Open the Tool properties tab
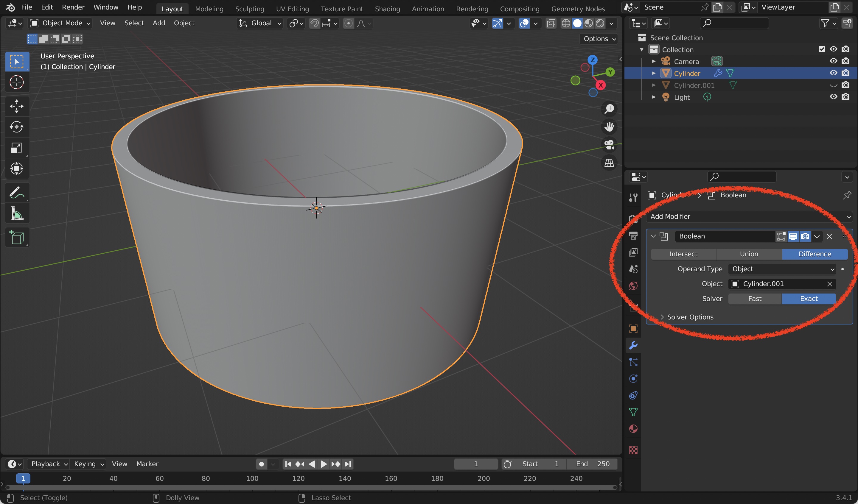The image size is (858, 504). tap(633, 197)
